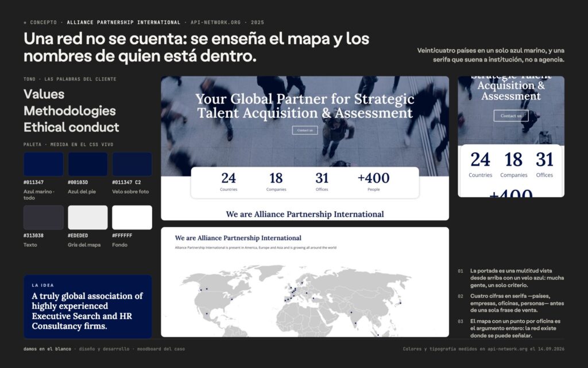Click Contact us button in desktop hero
Image resolution: width=588 pixels, height=368 pixels.
pyautogui.click(x=305, y=131)
